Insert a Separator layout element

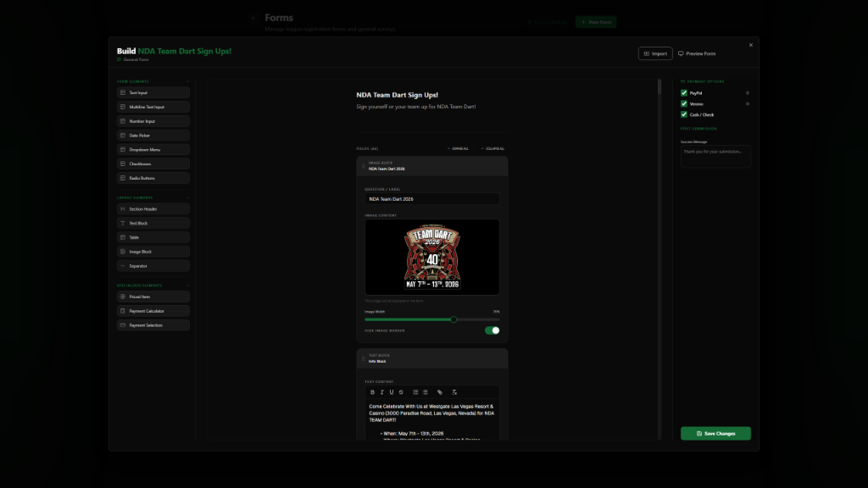point(153,266)
